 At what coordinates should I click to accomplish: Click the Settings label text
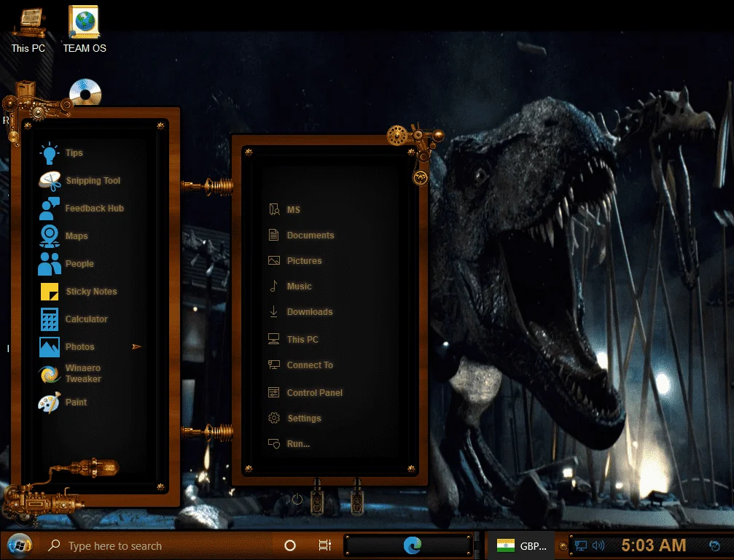(x=304, y=418)
